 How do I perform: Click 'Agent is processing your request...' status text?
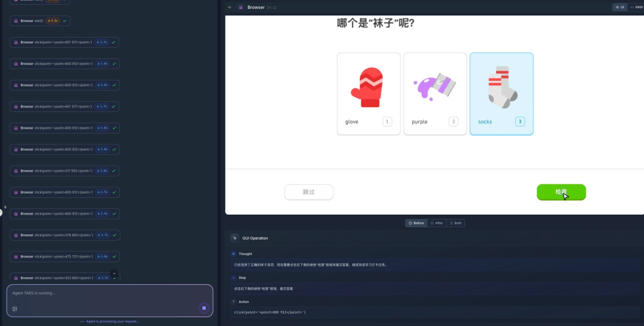click(x=113, y=321)
